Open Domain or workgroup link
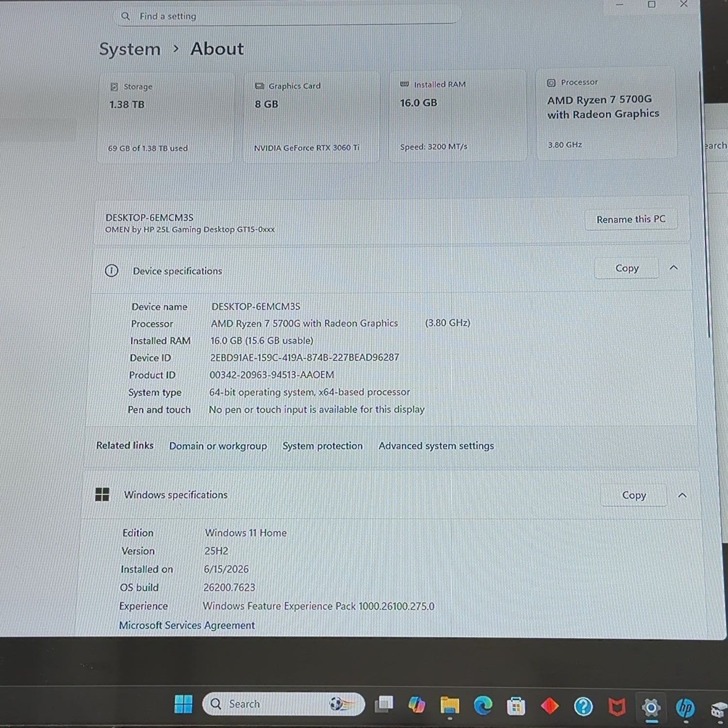 click(x=218, y=446)
